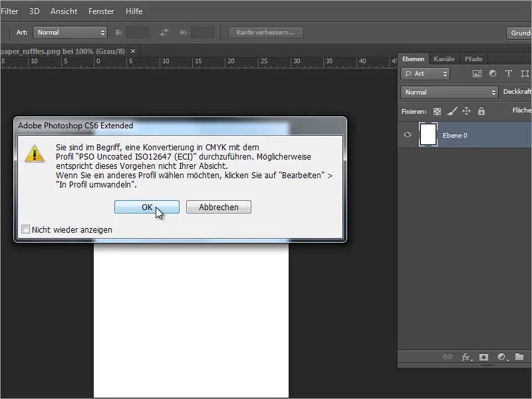
Task: Filter layers by pixel layers icon
Action: 477,73
